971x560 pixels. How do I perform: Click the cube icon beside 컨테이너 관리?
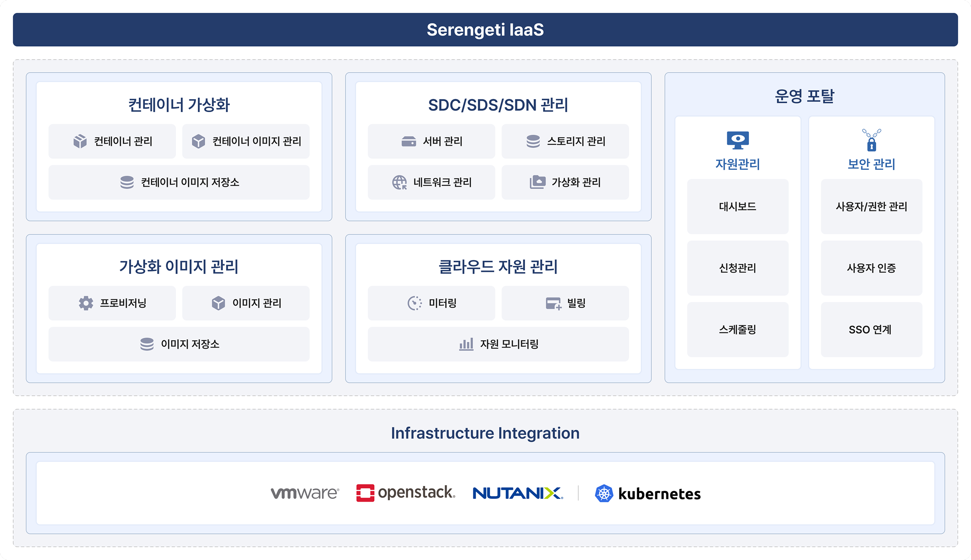80,141
